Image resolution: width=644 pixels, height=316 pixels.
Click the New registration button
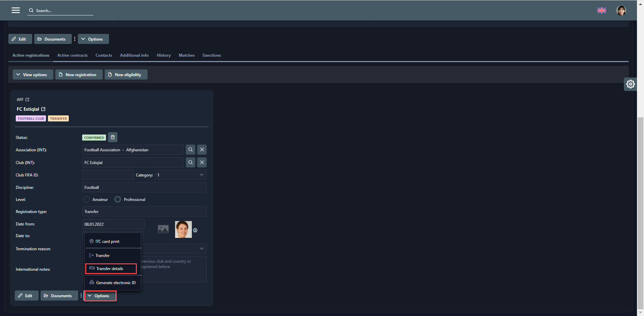point(78,75)
